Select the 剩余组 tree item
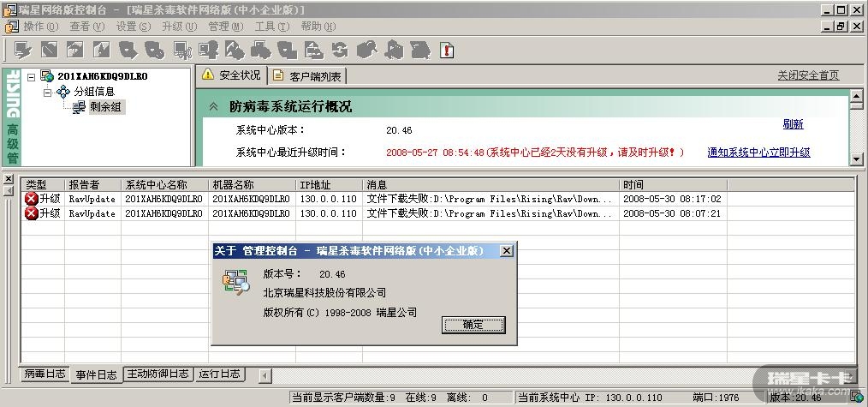The image size is (868, 407). [105, 107]
